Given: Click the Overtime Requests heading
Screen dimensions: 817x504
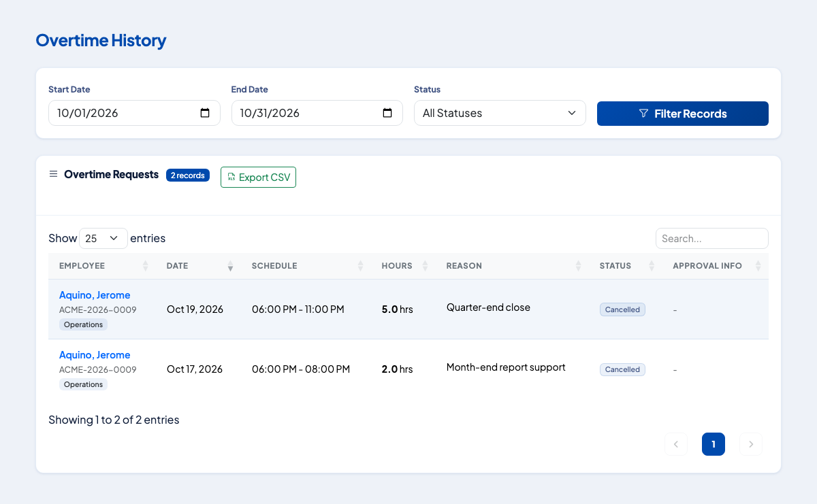Looking at the screenshot, I should tap(111, 174).
